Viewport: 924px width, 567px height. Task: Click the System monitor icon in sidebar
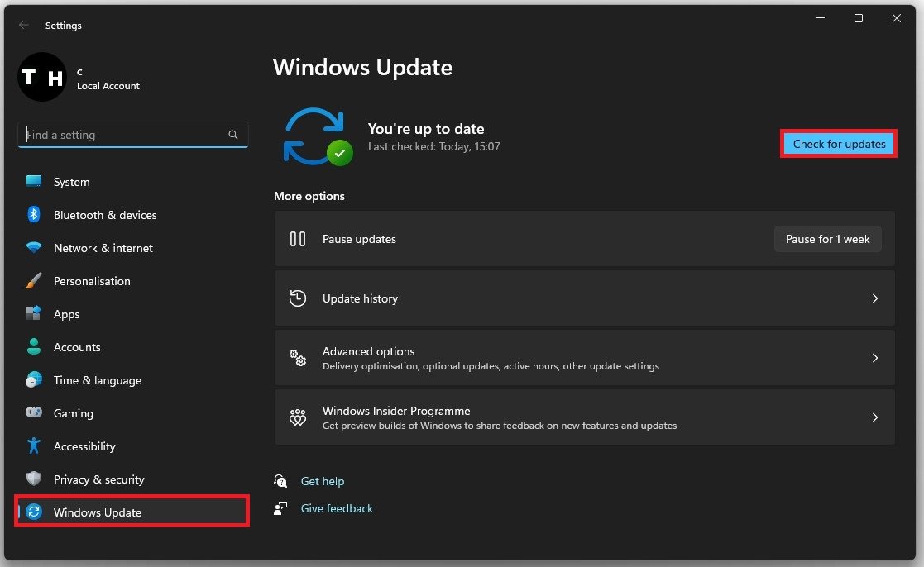(34, 182)
